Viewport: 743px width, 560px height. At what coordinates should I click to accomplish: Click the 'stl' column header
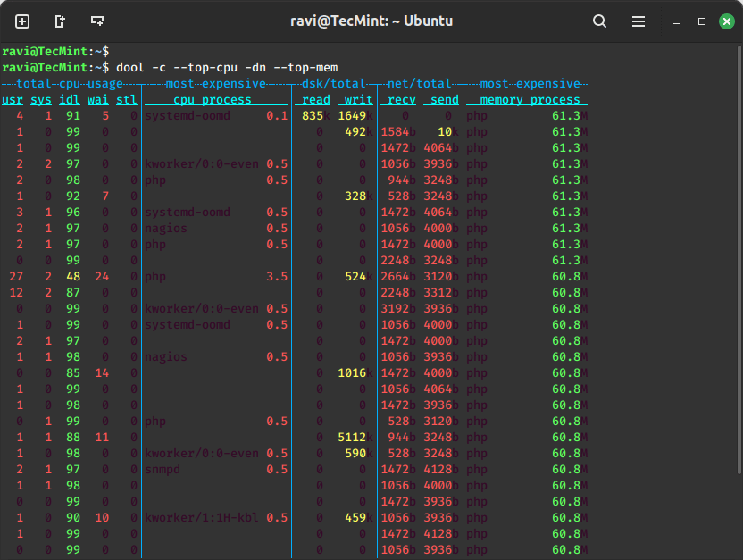pyautogui.click(x=127, y=99)
